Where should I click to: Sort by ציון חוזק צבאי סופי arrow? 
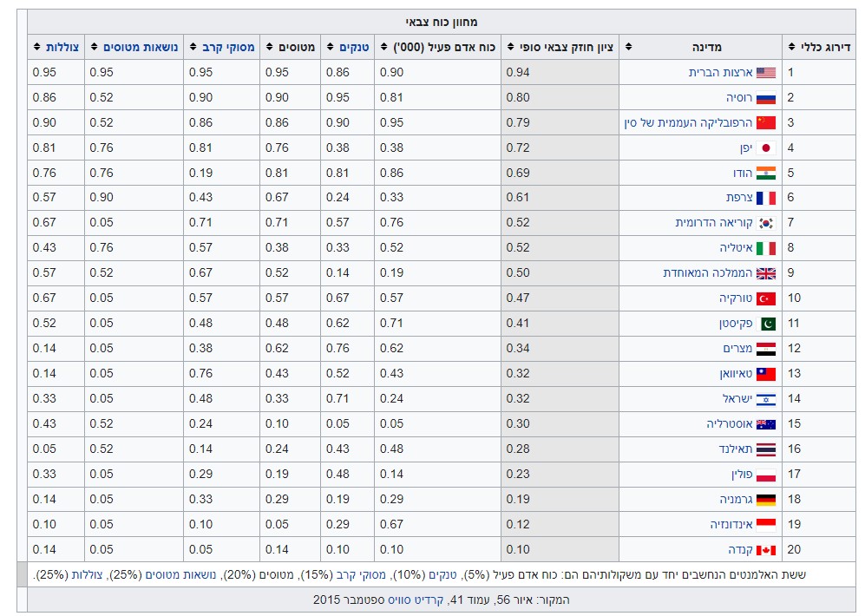pyautogui.click(x=509, y=47)
